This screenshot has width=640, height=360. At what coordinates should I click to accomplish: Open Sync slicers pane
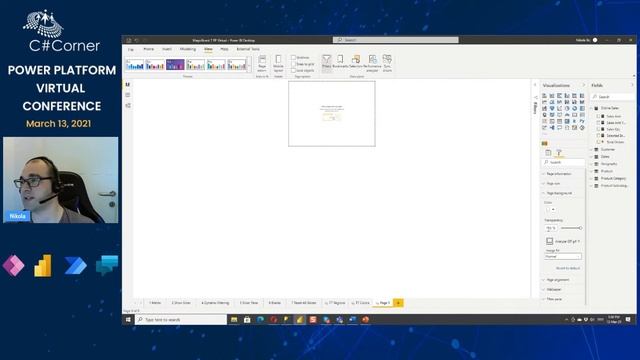(387, 63)
